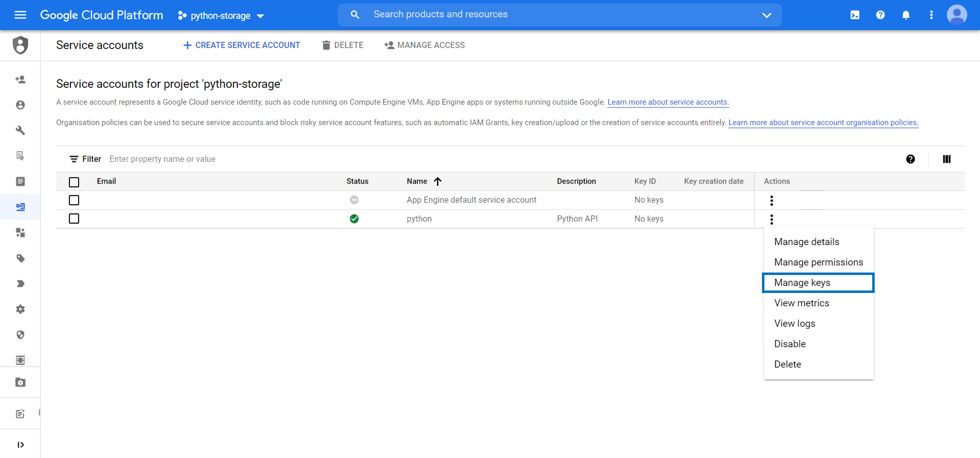Tick the python service account checkbox

tap(74, 219)
